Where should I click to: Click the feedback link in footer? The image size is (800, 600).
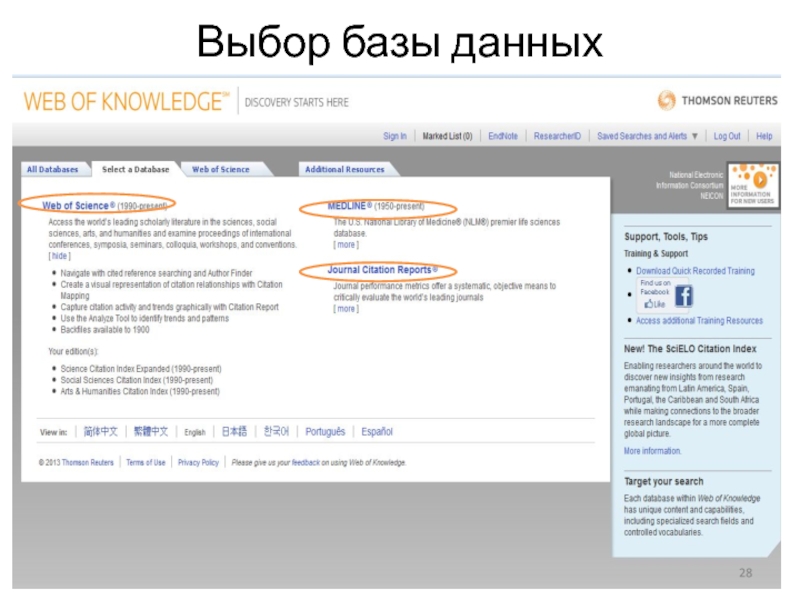(x=306, y=463)
